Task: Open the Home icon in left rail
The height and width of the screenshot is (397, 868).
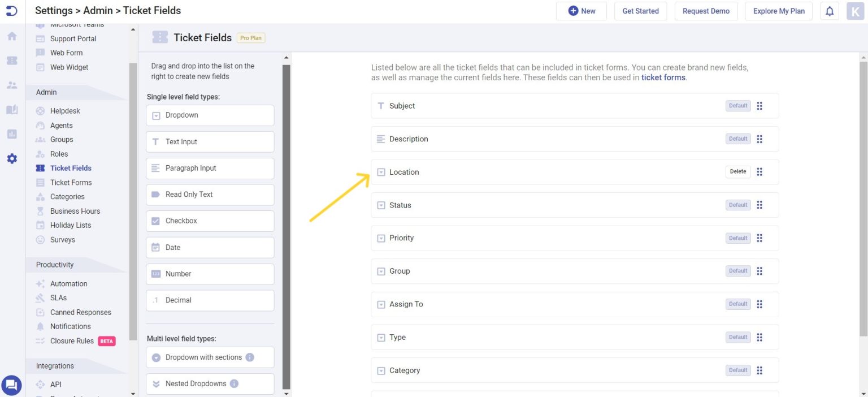Action: point(11,36)
